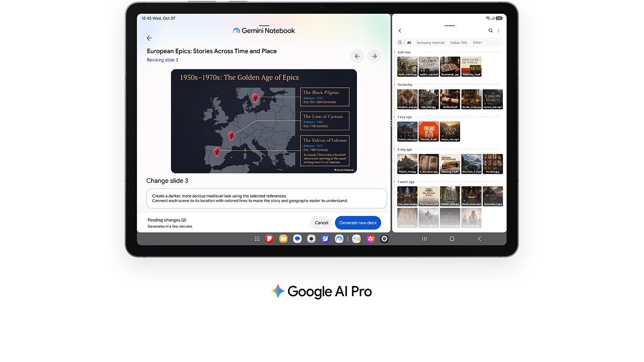Open the Royal_court.mp4 thumbnail
Screen dimensions: 644x362
pos(471,197)
